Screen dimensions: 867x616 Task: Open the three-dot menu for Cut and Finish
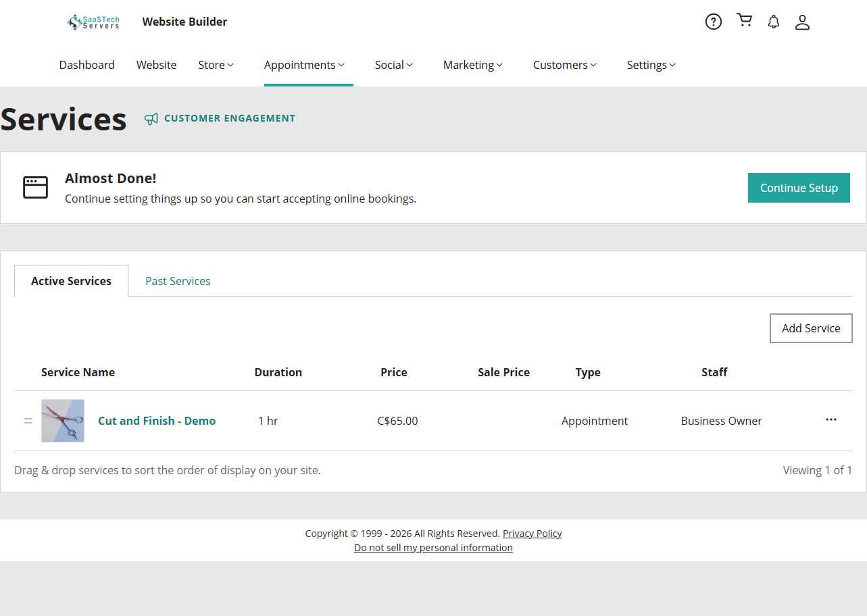(x=831, y=419)
